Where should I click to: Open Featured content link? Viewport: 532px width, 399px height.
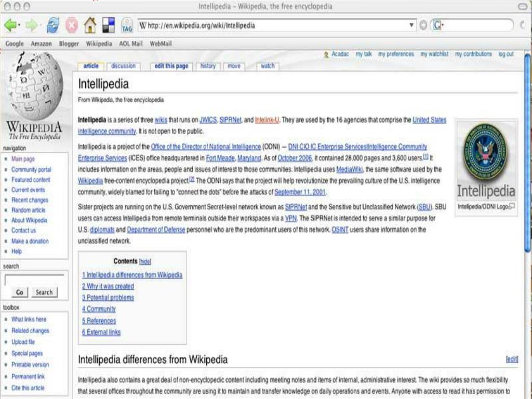pos(31,179)
